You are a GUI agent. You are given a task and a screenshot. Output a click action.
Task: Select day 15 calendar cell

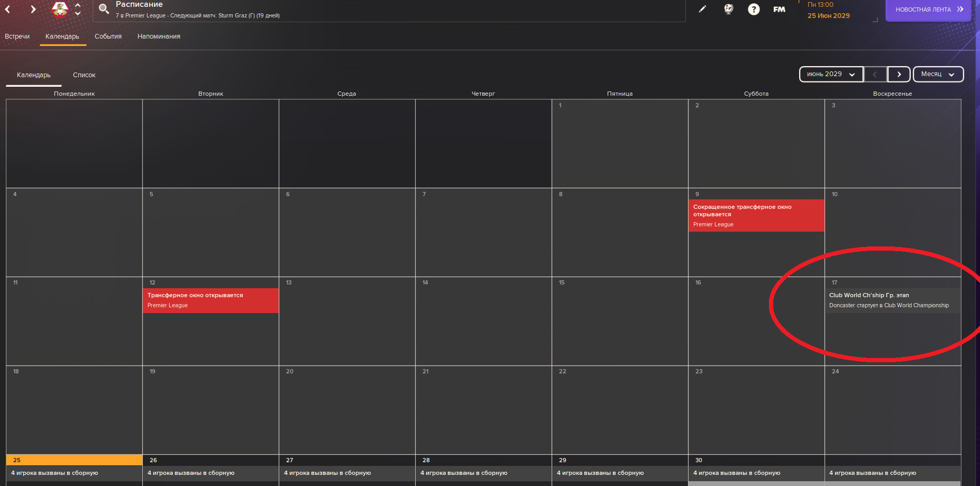click(x=620, y=321)
